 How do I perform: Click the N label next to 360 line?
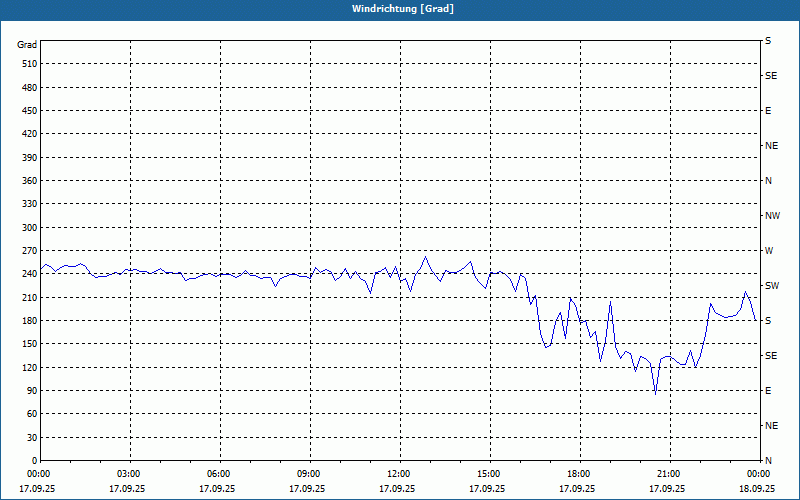768,181
